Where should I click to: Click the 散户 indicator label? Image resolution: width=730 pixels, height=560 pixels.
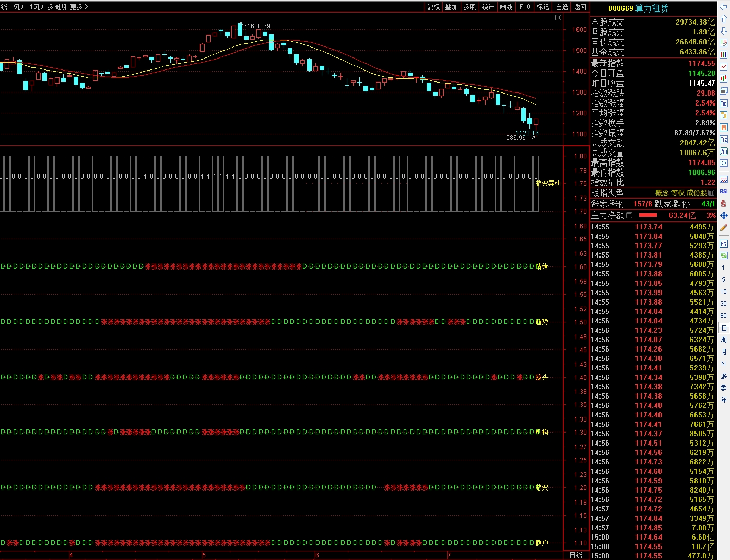[x=541, y=543]
